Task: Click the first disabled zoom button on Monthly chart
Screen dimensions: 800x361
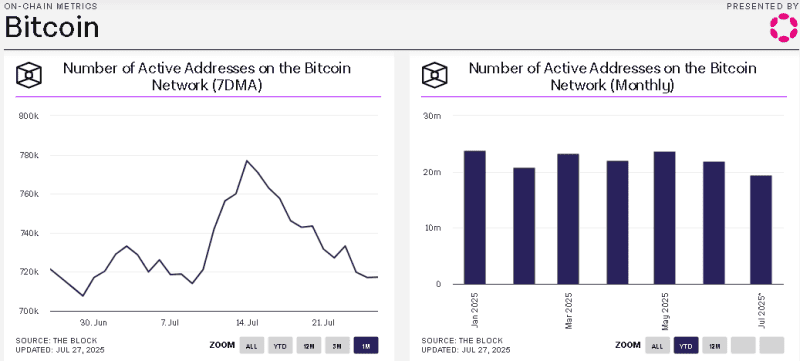Action: click(x=743, y=345)
